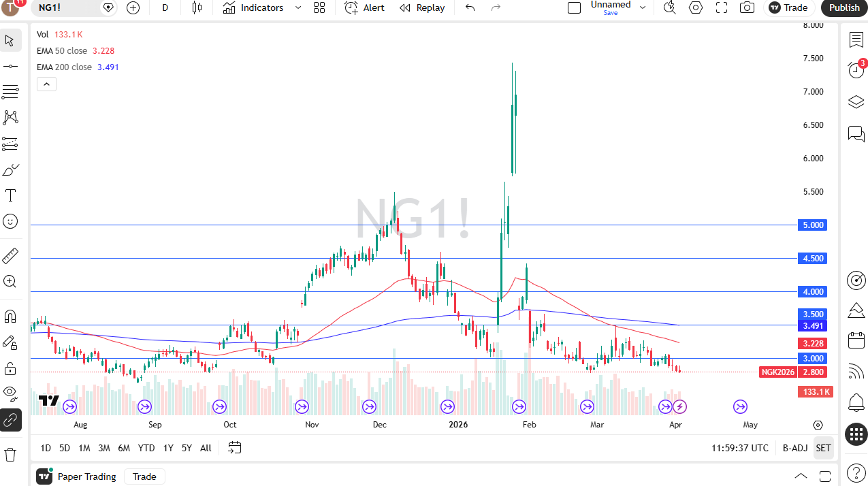Select the cursor arrow tool
Viewport: 868px width, 486px height.
pos(10,40)
